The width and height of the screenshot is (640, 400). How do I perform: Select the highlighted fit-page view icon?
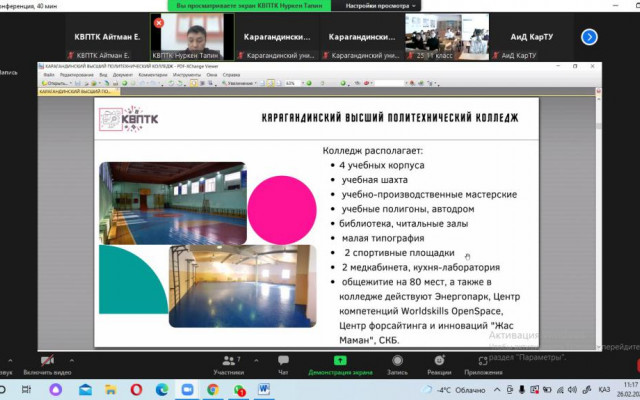[x=270, y=83]
